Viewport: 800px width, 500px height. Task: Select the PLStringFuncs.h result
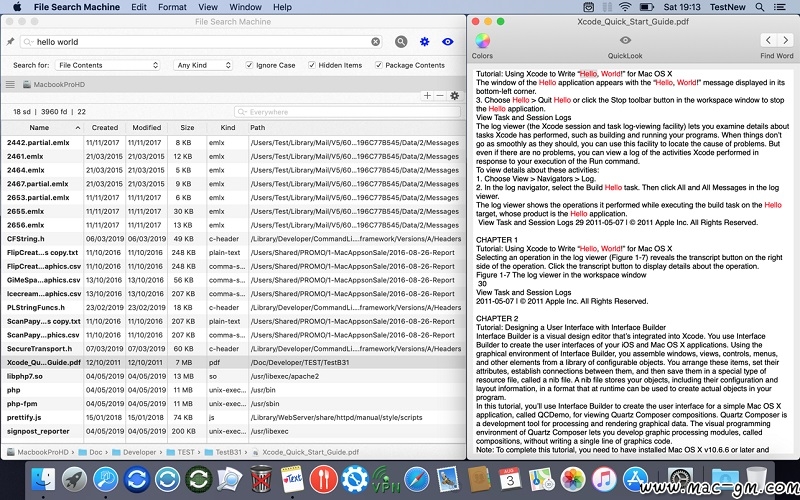click(x=233, y=307)
